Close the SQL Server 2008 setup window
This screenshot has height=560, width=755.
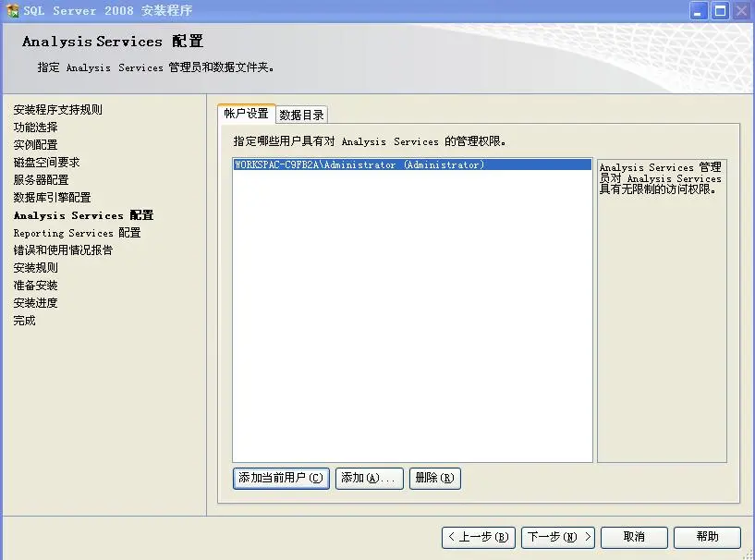click(742, 10)
